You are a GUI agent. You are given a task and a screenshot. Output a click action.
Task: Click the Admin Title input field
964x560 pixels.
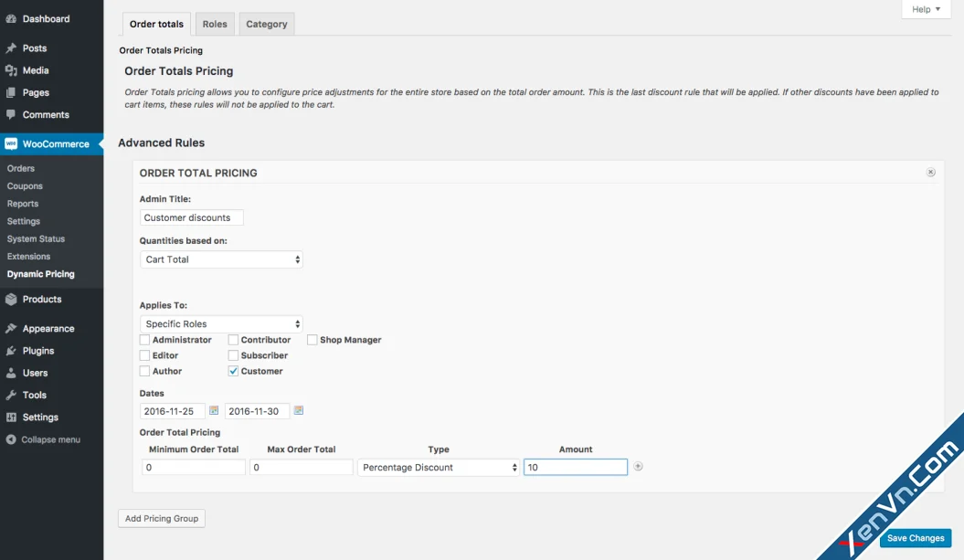(191, 217)
